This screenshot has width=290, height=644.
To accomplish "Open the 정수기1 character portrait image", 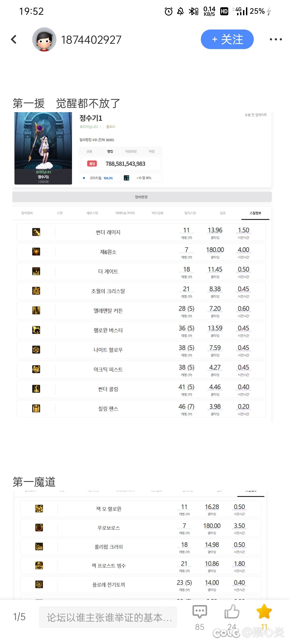I will 43,148.
